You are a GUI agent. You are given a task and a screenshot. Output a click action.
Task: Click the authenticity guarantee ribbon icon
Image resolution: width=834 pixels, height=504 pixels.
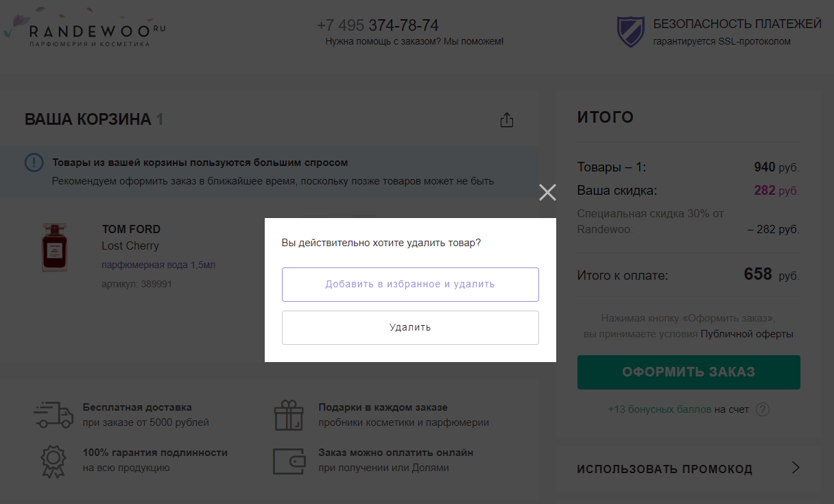53,461
